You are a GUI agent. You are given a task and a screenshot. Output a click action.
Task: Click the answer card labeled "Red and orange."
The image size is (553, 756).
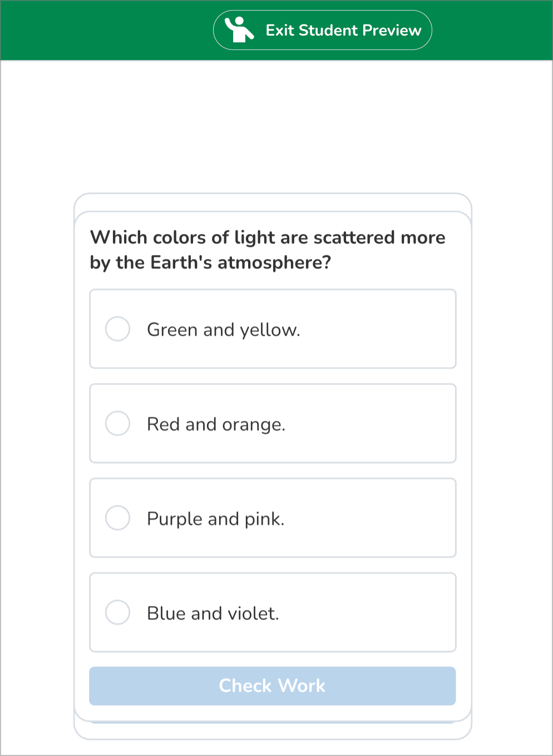click(x=273, y=424)
